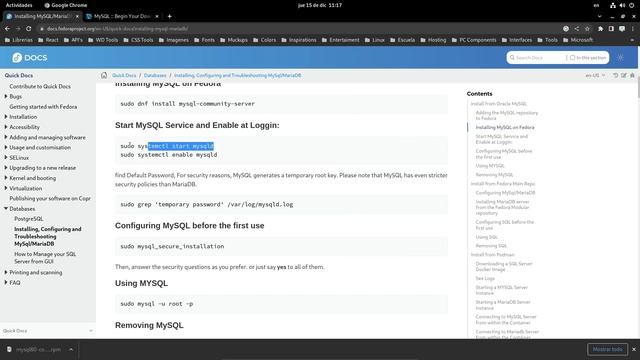
Task: Open system network status icon
Action: tap(613, 5)
